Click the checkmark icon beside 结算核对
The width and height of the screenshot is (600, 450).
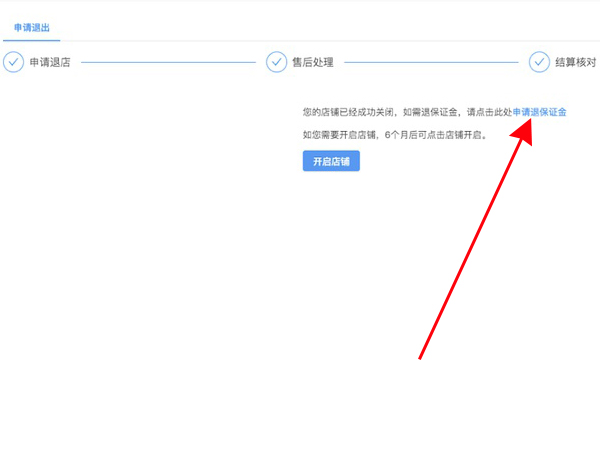click(x=539, y=62)
